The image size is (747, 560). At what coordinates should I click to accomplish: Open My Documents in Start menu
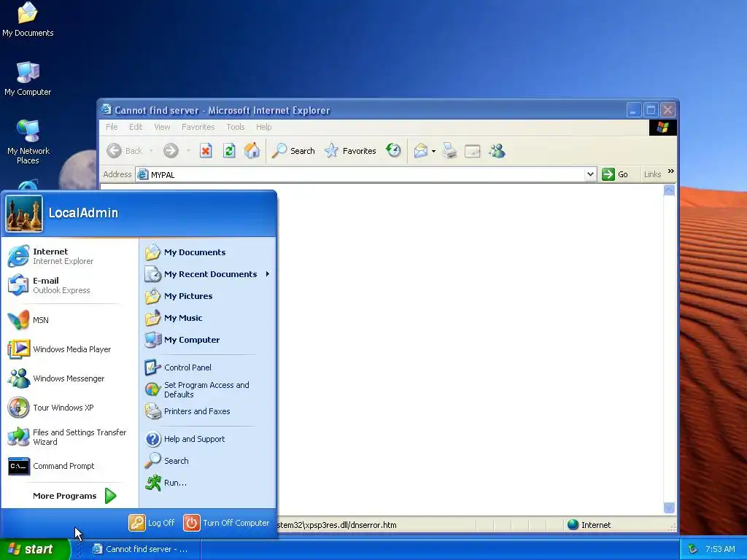(208, 252)
